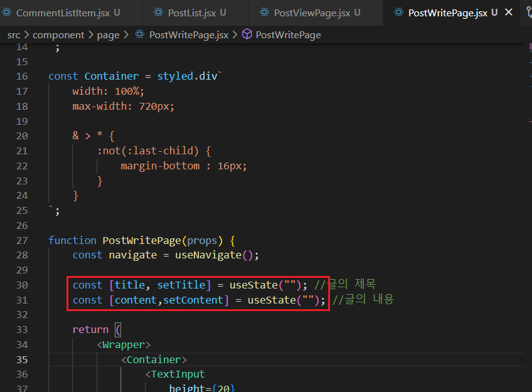Click the '//글의 내용' comment
This screenshot has height=392, width=532.
(363, 299)
